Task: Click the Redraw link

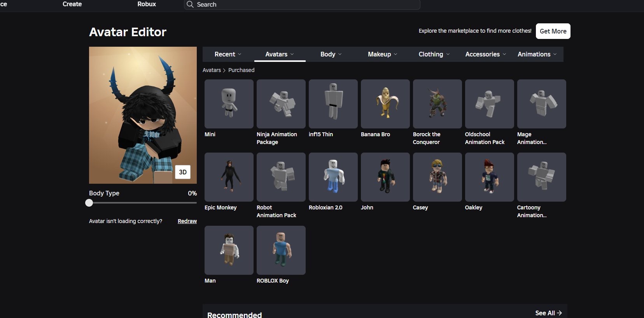Action: [x=187, y=221]
